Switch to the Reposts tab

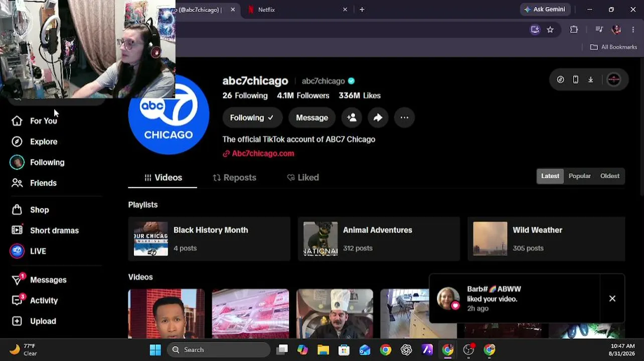(234, 177)
